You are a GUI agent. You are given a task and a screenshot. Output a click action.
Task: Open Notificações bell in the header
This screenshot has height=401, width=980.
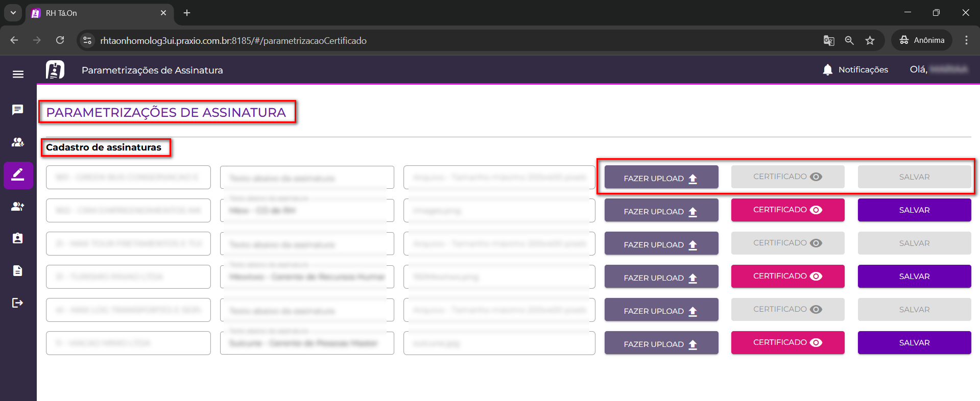point(855,70)
